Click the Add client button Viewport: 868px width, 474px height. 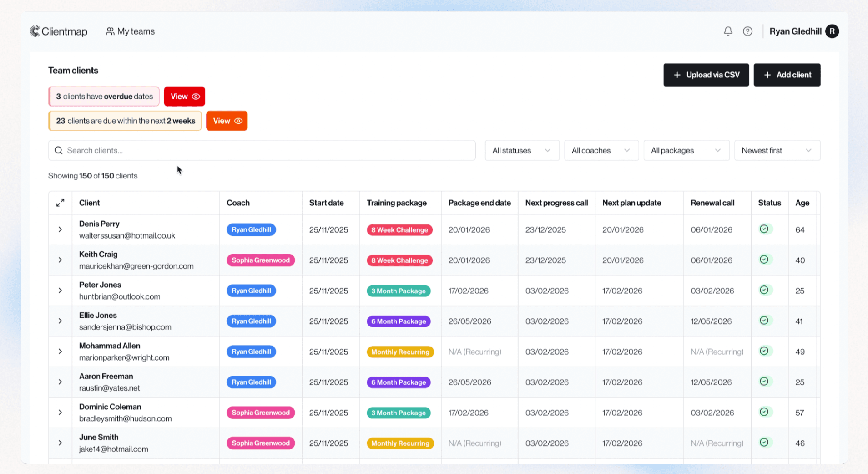point(787,75)
